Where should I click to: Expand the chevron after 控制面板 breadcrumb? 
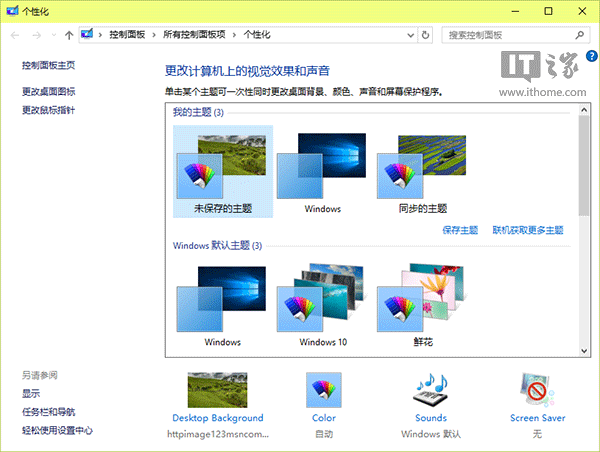click(154, 35)
